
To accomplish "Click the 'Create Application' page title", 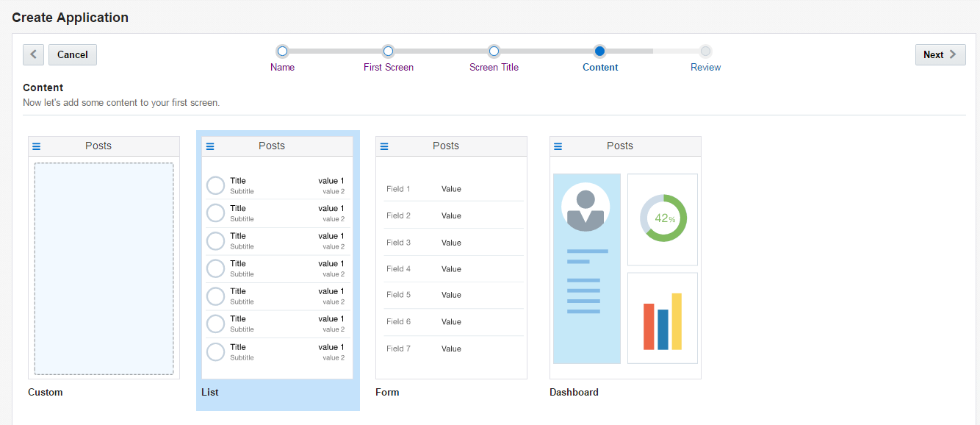I will tap(70, 18).
